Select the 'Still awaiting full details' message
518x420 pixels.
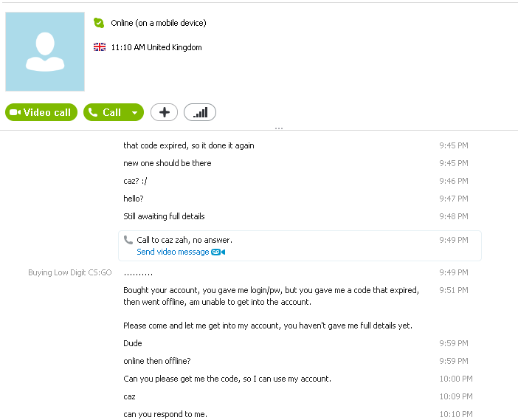tap(165, 216)
